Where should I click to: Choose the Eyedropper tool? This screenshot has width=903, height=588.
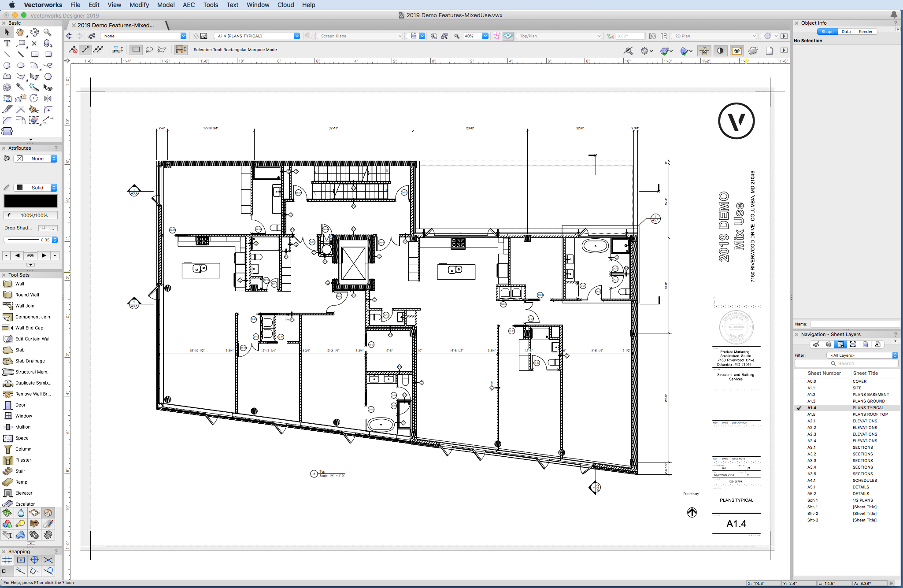(20, 87)
